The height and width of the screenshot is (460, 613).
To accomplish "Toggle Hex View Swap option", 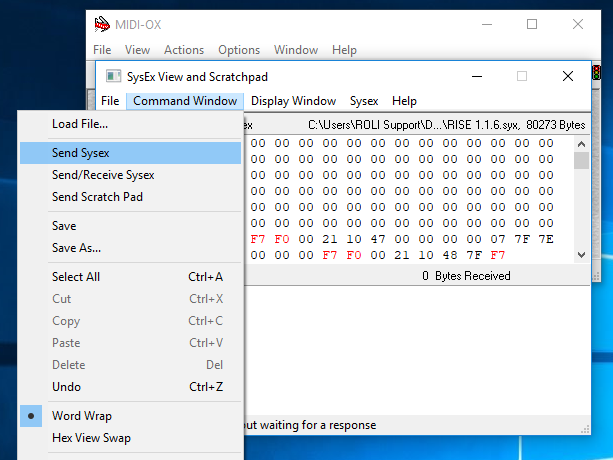I will coord(91,438).
